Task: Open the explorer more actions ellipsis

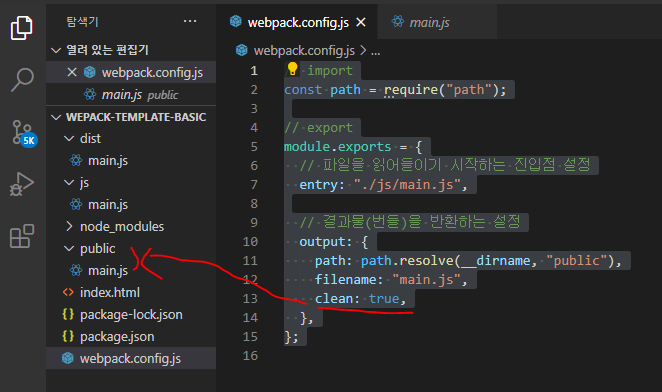Action: pos(190,21)
